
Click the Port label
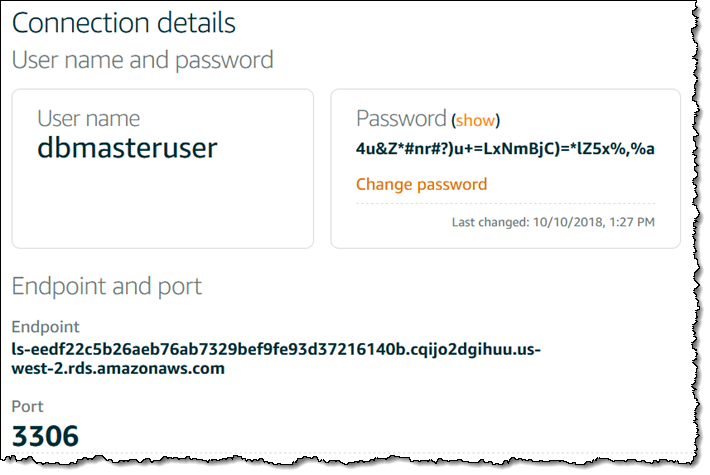(x=28, y=408)
